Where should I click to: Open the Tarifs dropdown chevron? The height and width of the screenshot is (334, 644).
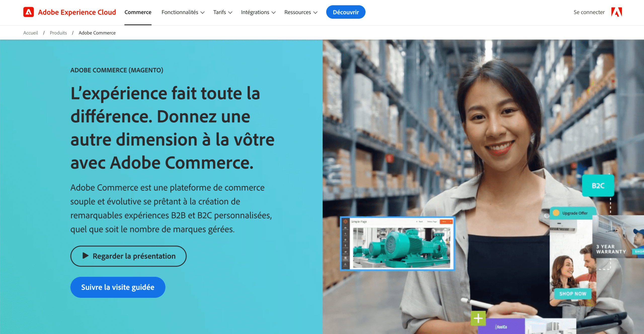pyautogui.click(x=230, y=12)
